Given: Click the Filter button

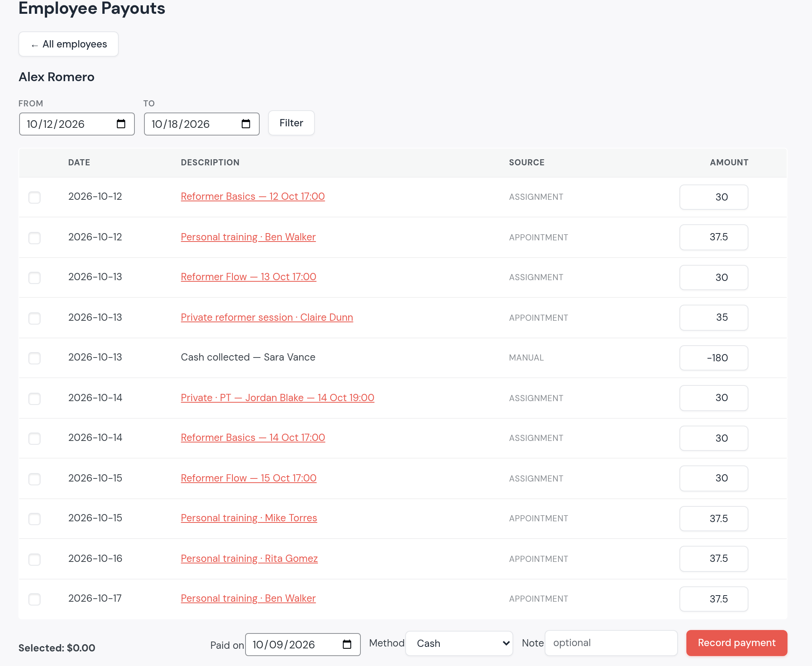Looking at the screenshot, I should click(x=291, y=123).
